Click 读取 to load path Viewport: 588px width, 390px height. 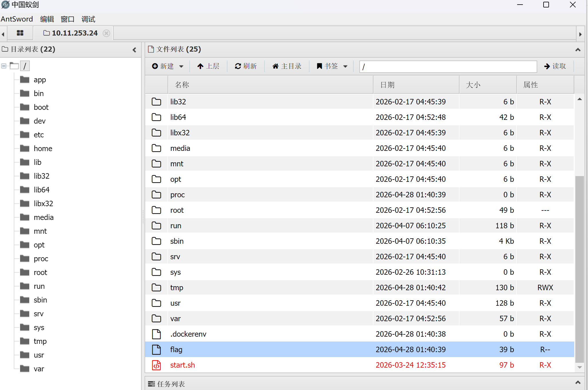[x=555, y=66]
